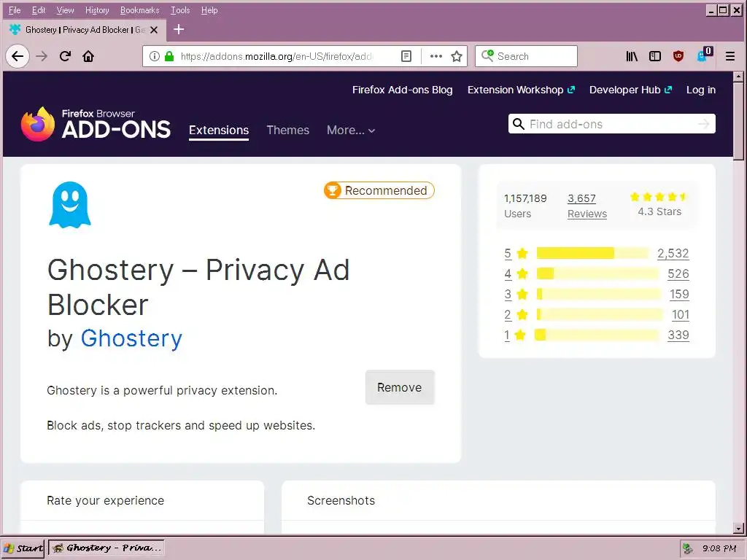Click the system tray network icon

(687, 548)
